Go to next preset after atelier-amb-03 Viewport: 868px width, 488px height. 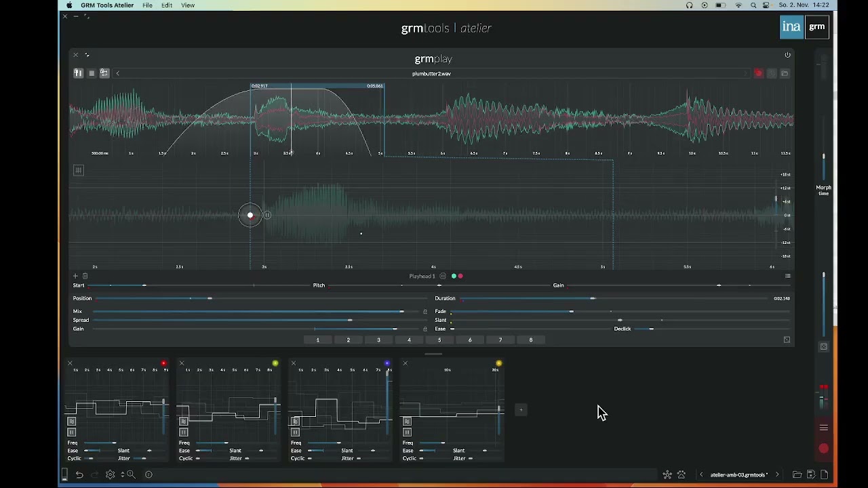pyautogui.click(x=777, y=474)
